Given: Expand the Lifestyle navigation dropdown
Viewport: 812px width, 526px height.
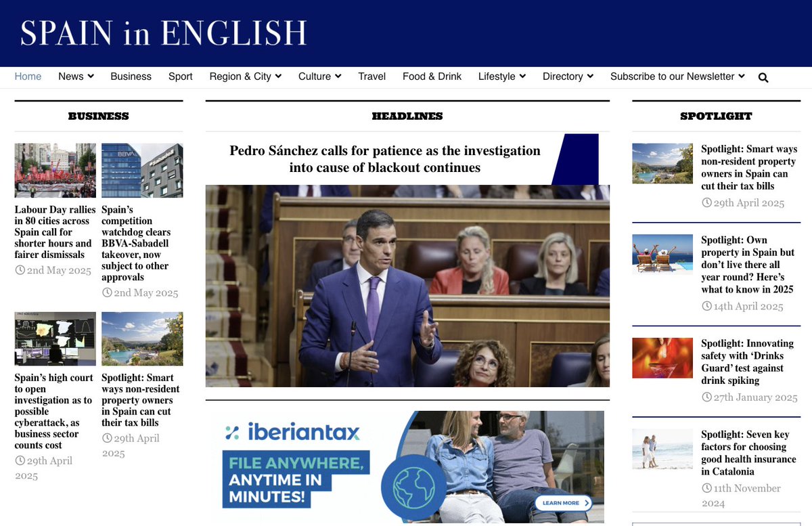Looking at the screenshot, I should pyautogui.click(x=501, y=76).
